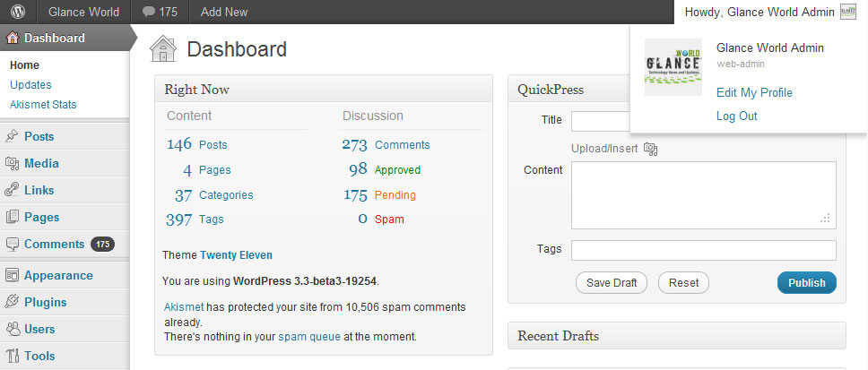Click the Right Now widget header

coord(324,90)
